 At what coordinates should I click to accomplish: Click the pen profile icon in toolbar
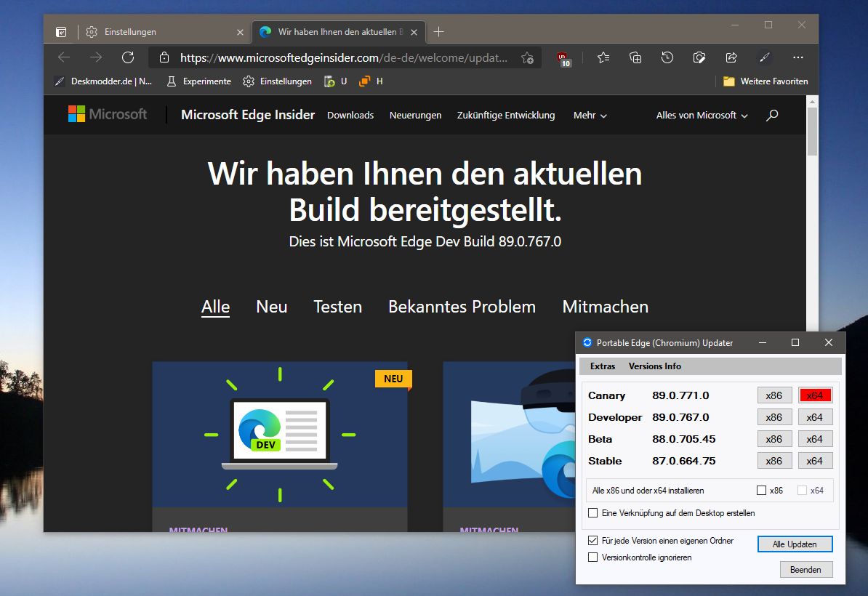click(765, 57)
